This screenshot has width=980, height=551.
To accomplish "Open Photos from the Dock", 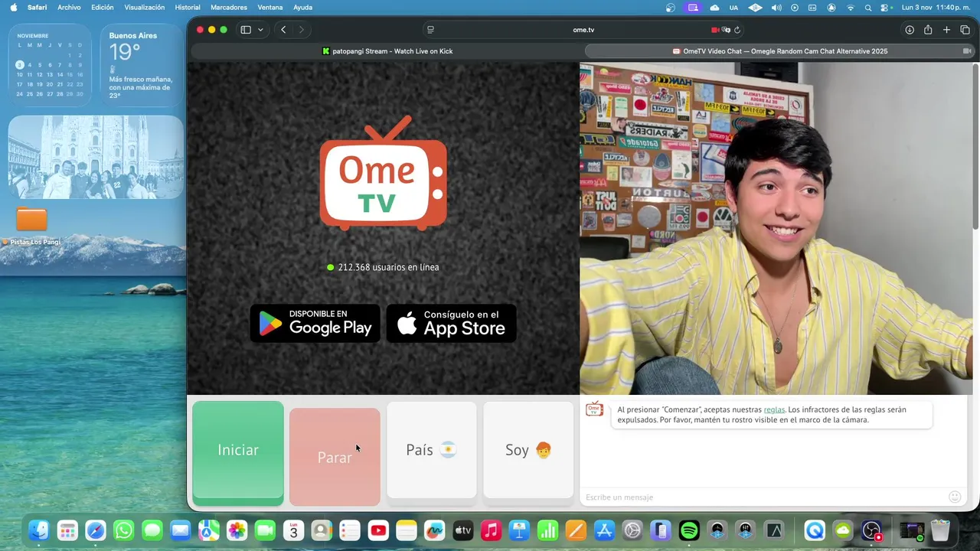I will click(237, 530).
